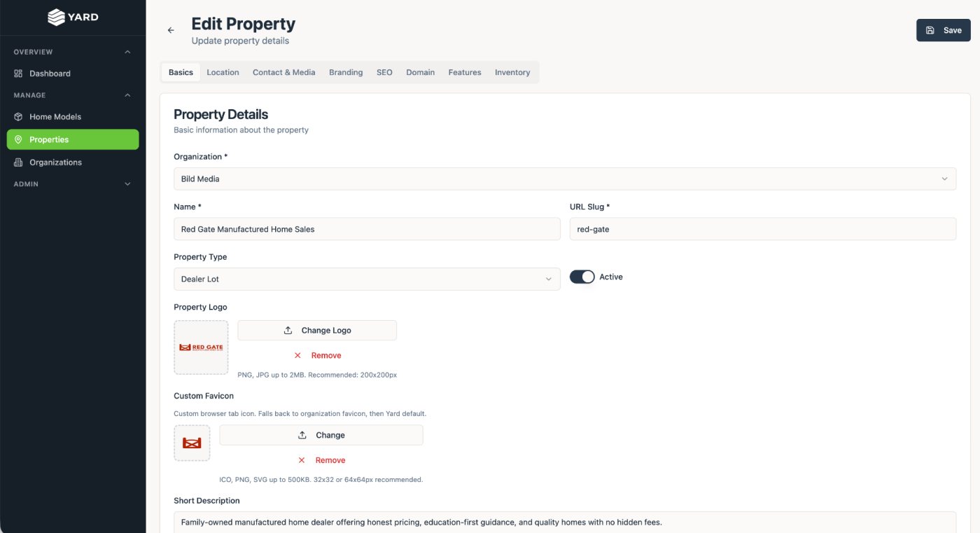
Task: Select the Basics tab
Action: click(181, 72)
